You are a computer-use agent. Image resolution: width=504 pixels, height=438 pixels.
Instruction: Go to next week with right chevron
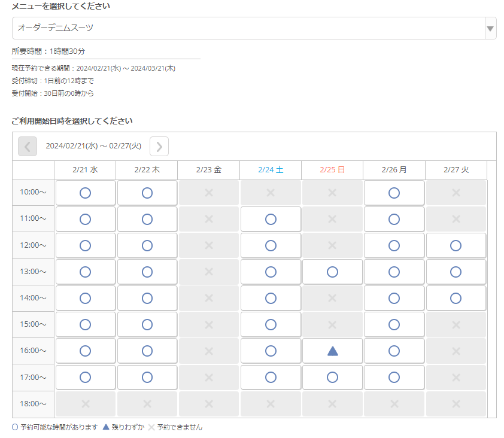[x=159, y=146]
